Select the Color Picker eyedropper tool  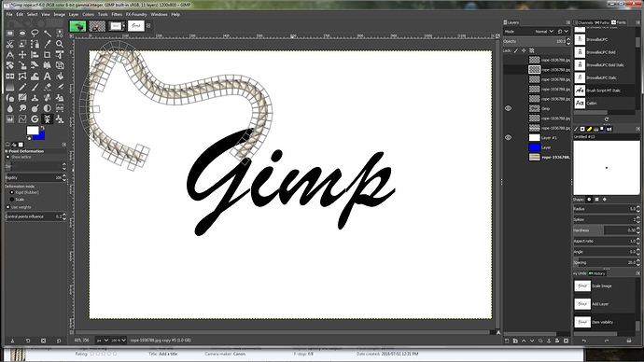[x=48, y=44]
